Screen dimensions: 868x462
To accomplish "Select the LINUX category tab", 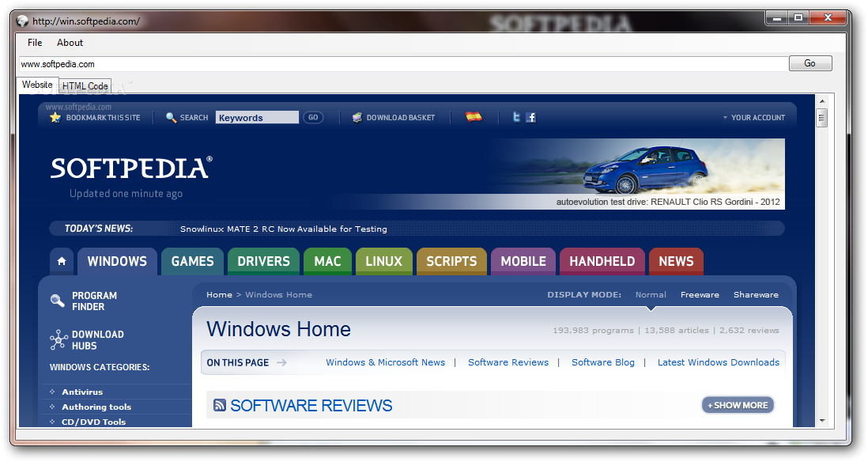I will (x=383, y=262).
